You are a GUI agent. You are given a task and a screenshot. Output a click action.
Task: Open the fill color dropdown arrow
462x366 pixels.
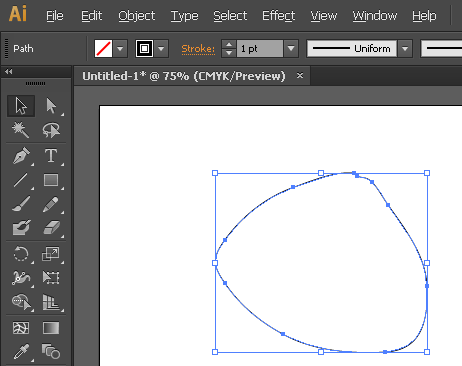tap(120, 49)
